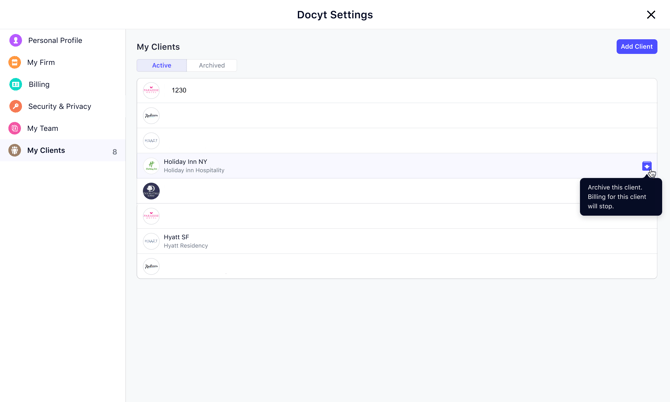Click the Holiday Inn NY logo thumbnail
This screenshot has height=402, width=670.
(151, 166)
